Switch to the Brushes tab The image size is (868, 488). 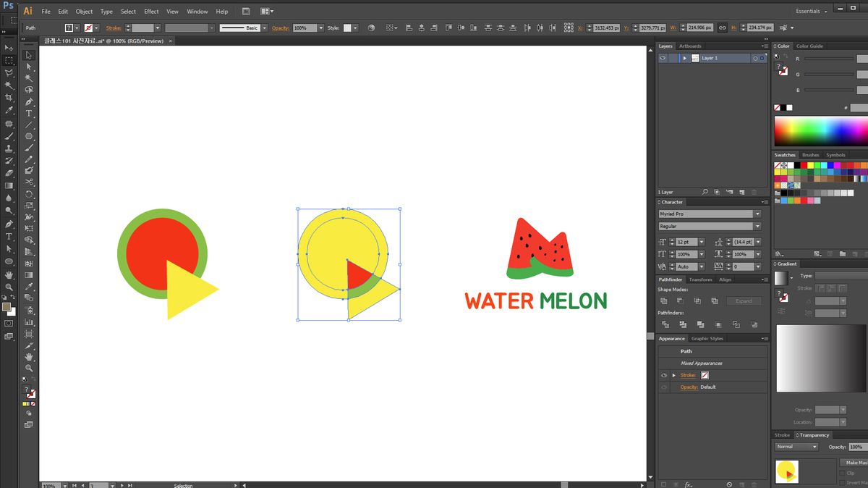click(x=811, y=155)
